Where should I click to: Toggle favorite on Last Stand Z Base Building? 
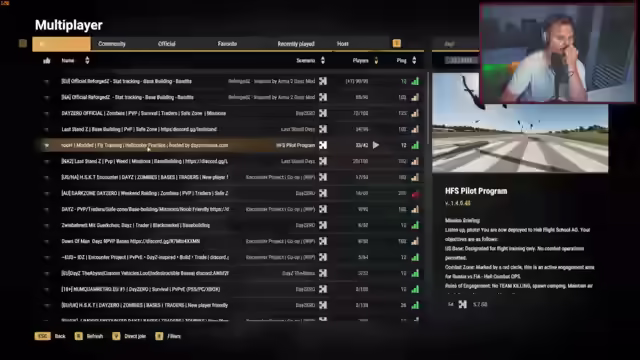47,129
